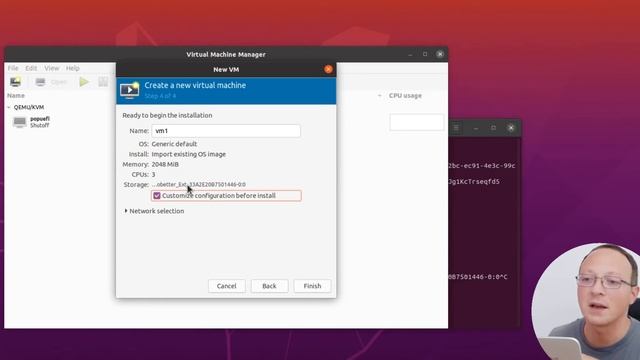The image size is (640, 360).
Task: Click the VM Name input field
Action: click(x=226, y=131)
